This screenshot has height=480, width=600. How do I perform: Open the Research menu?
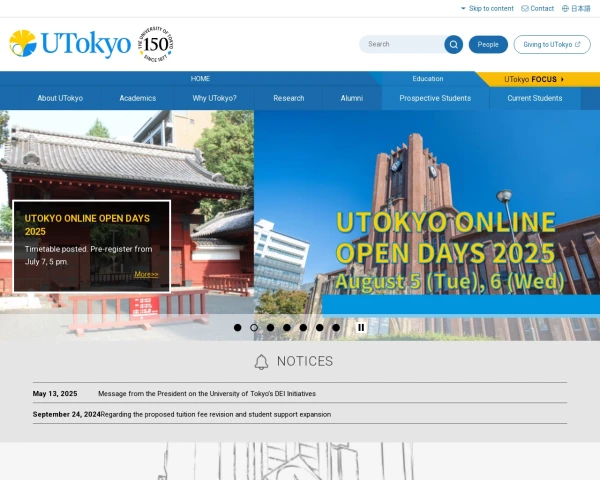(x=289, y=98)
